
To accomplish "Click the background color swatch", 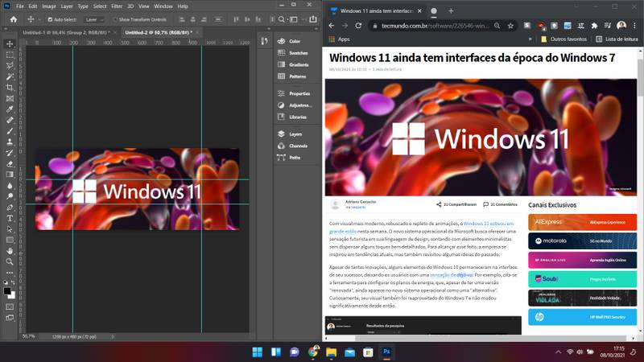I will (x=12, y=295).
